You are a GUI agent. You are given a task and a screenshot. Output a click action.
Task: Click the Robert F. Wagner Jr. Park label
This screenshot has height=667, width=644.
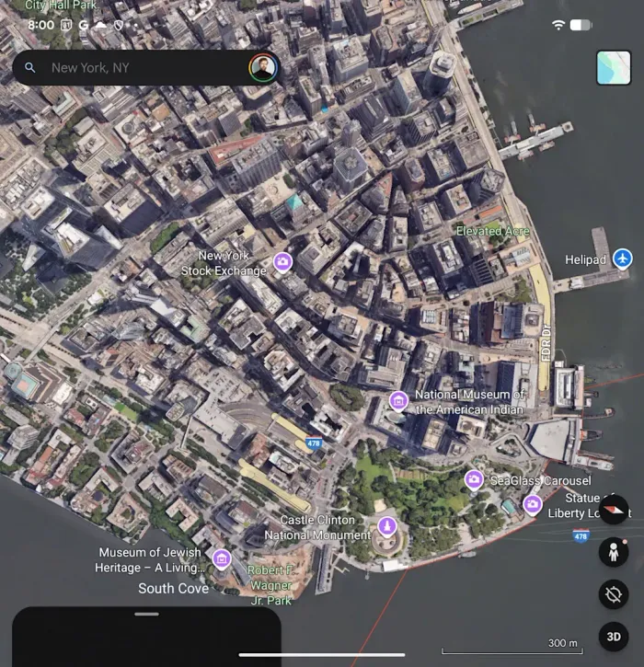pyautogui.click(x=270, y=585)
